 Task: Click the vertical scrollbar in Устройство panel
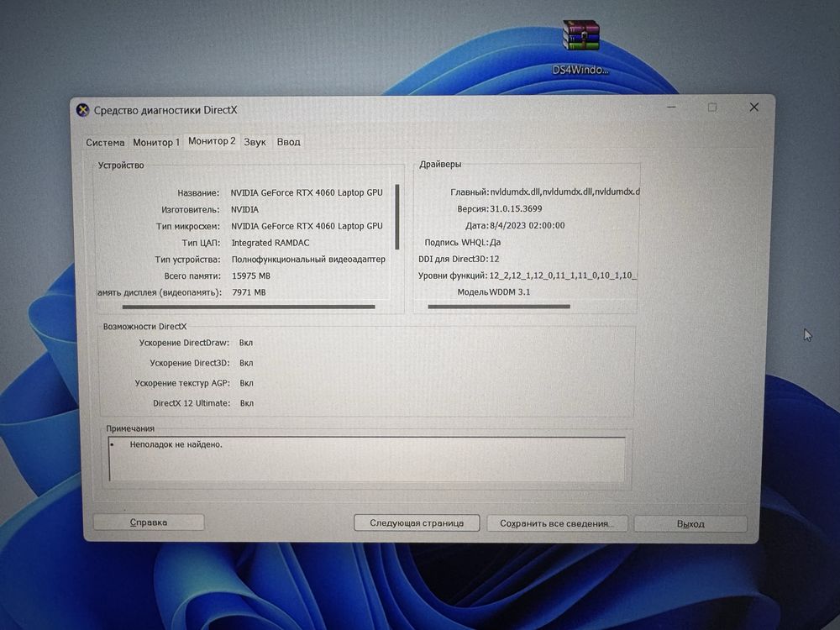397,217
